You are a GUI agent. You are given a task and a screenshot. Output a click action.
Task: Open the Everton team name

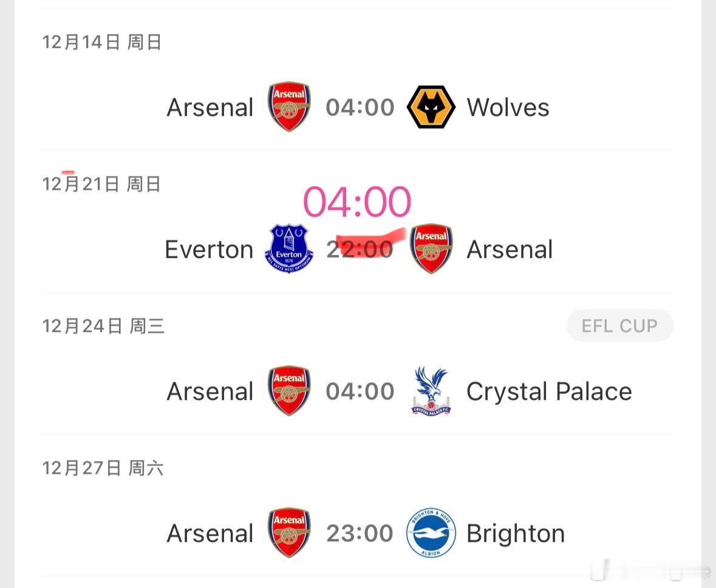coord(209,249)
